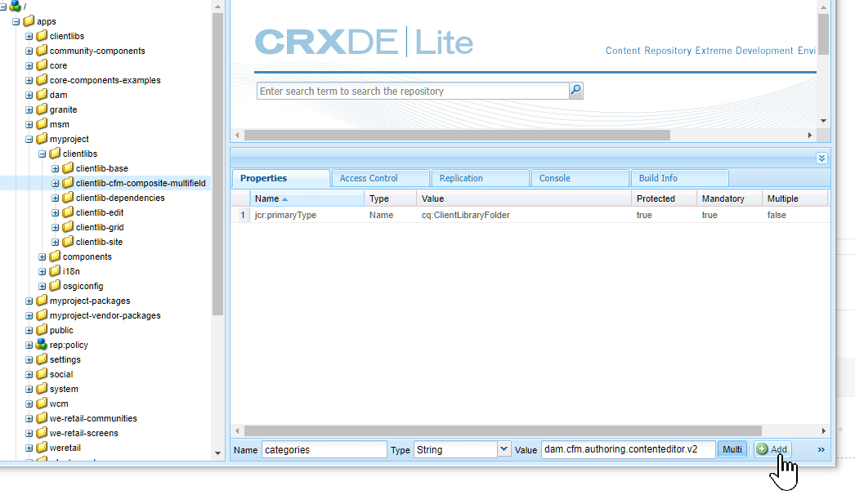Viewport: 855px width, 504px height.
Task: Expand the clientlib-cfm-composite-multifield node
Action: (x=55, y=183)
